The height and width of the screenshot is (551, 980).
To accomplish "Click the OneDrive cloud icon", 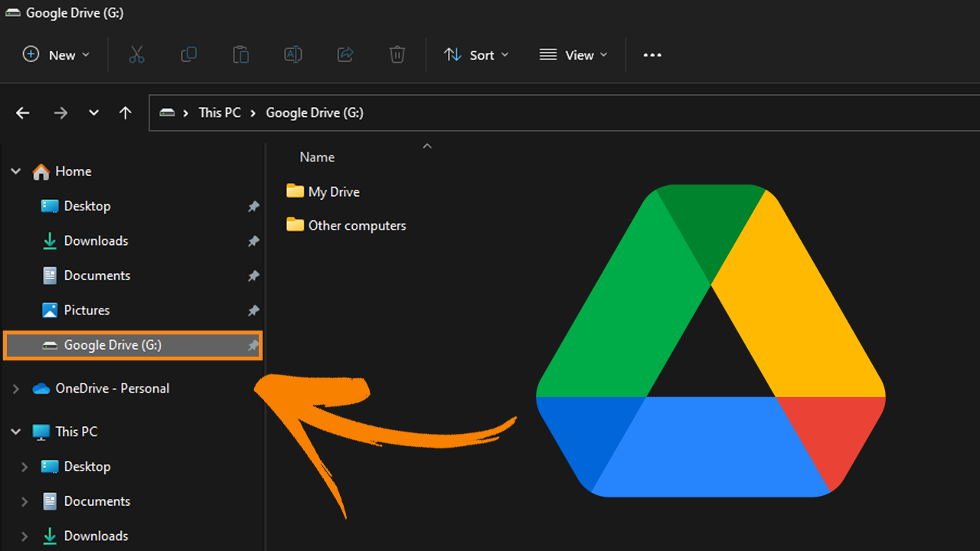I will coord(41,389).
